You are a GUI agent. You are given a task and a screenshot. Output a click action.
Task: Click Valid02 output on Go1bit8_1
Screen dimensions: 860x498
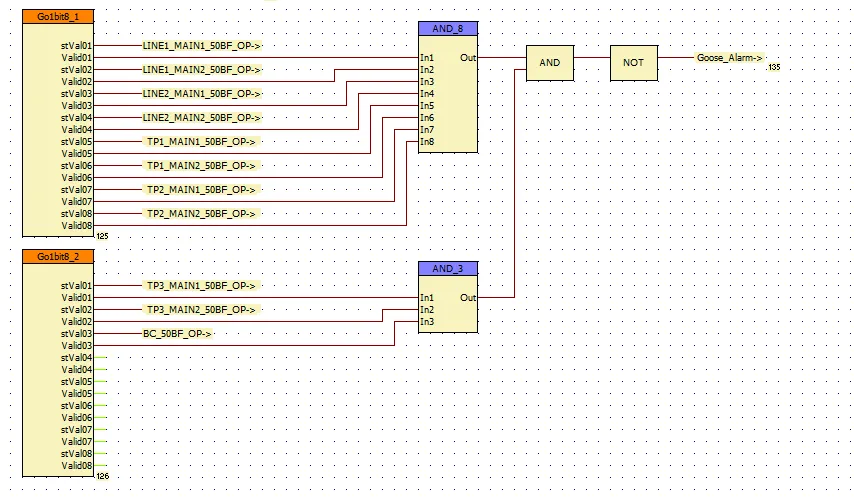77,82
